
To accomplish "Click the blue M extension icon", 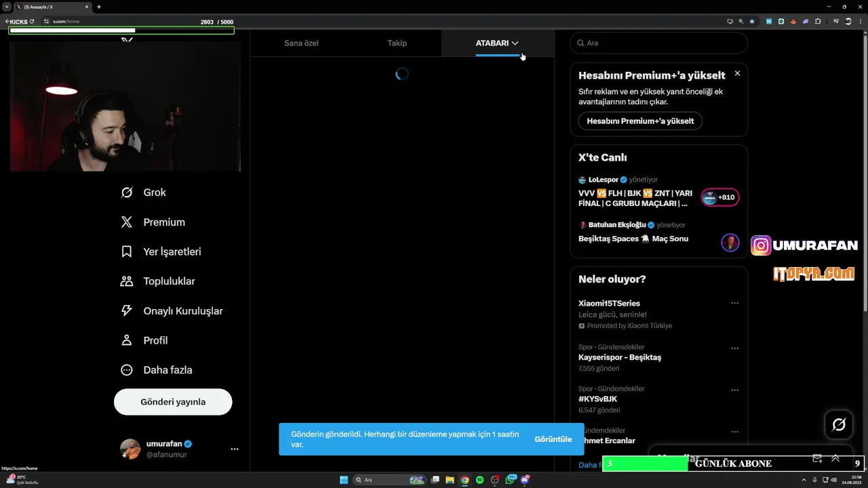I will 769,22.
